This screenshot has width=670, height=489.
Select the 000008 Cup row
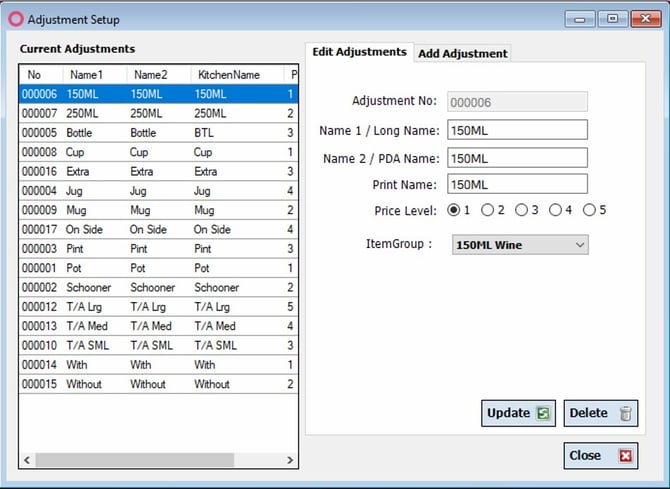click(x=158, y=152)
